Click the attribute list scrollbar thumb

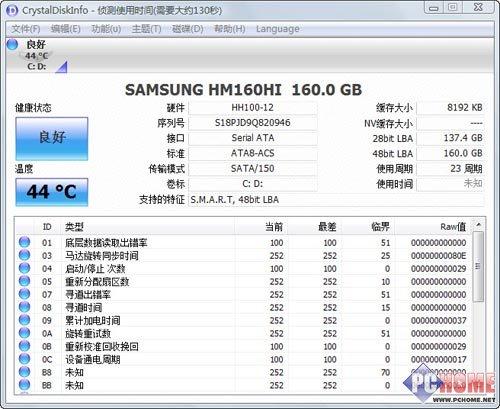click(479, 266)
